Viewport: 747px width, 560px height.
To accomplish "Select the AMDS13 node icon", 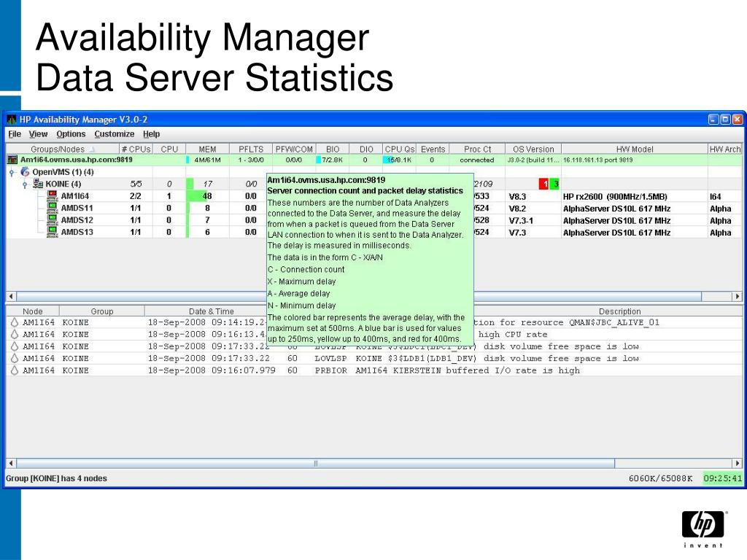I will [53, 232].
